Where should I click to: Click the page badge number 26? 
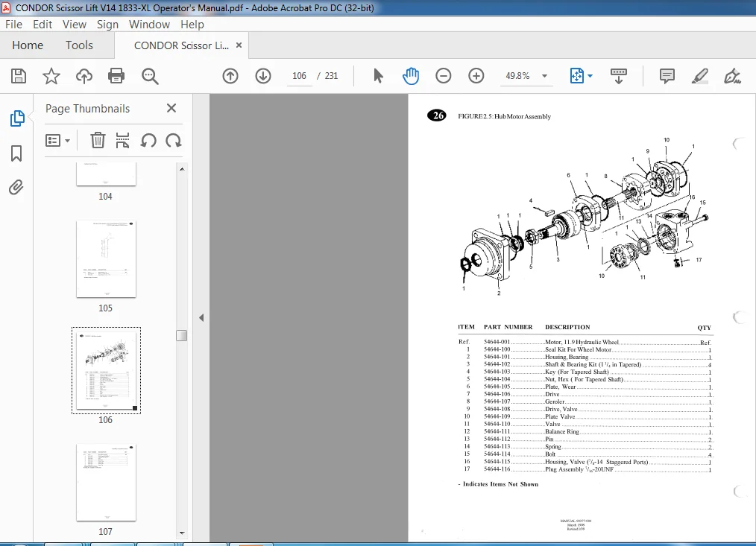coord(437,115)
